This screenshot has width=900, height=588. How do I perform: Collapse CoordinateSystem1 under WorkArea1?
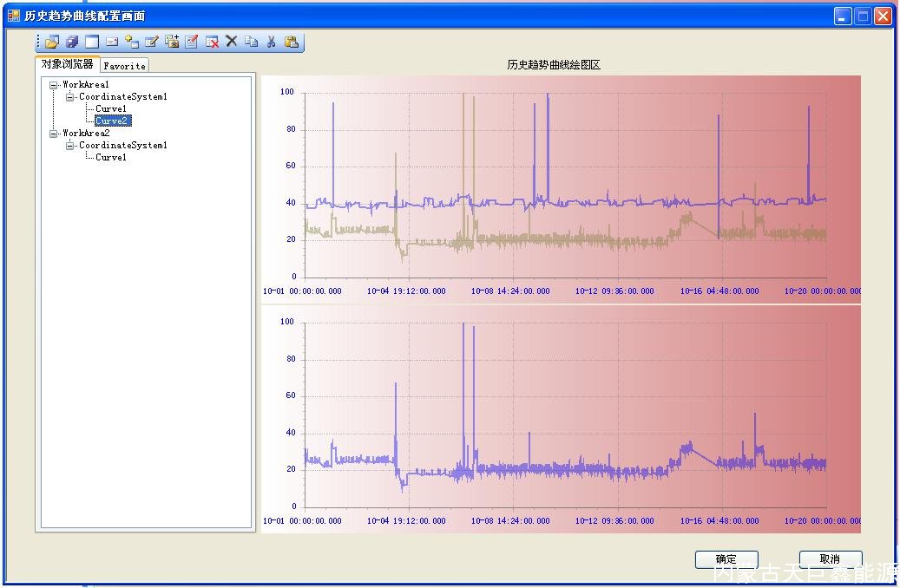coord(70,97)
